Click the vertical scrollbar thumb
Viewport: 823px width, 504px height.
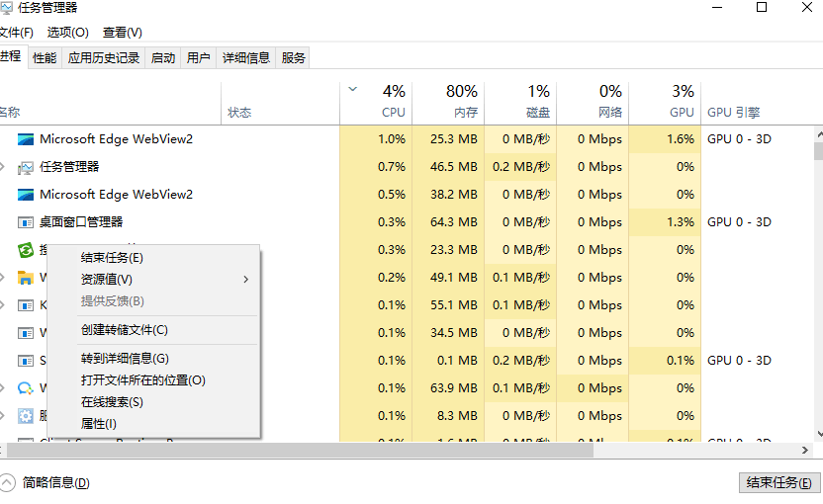pos(819,151)
